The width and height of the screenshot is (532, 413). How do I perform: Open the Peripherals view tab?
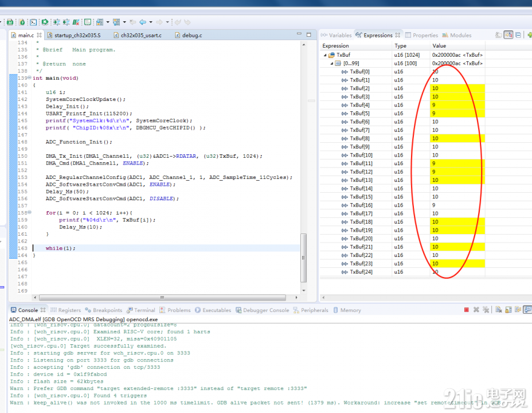311,310
